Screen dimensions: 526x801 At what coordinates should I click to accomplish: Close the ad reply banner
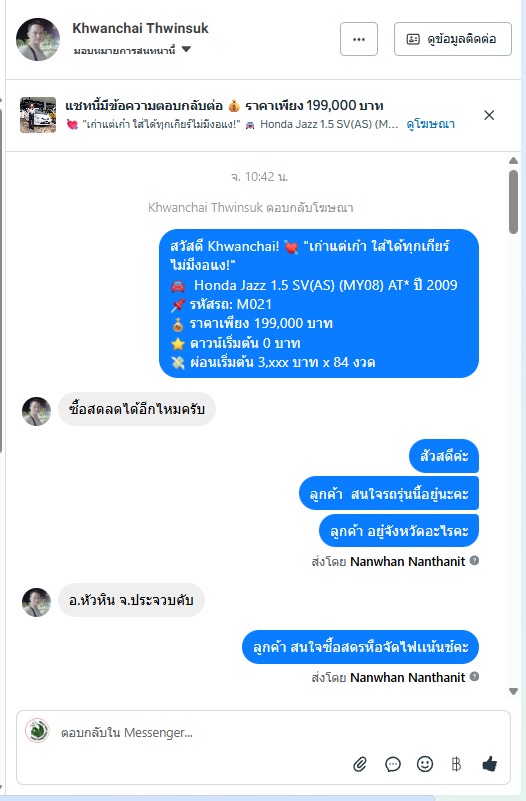[x=489, y=115]
